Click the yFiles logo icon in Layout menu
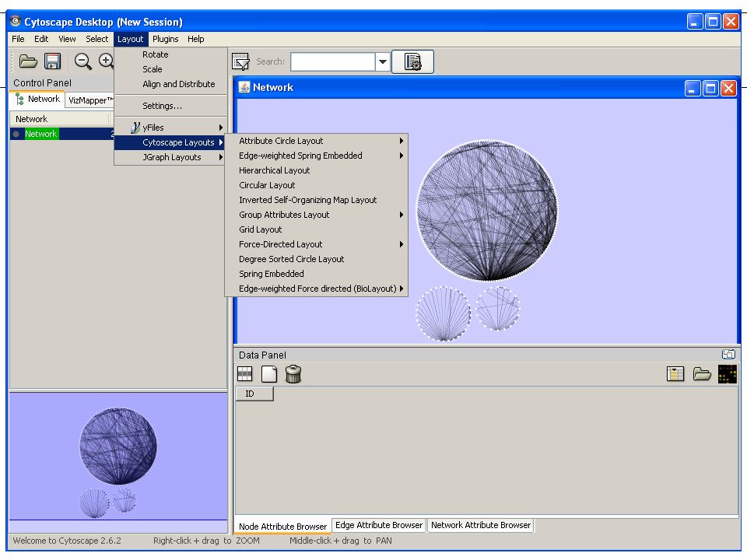 click(135, 128)
